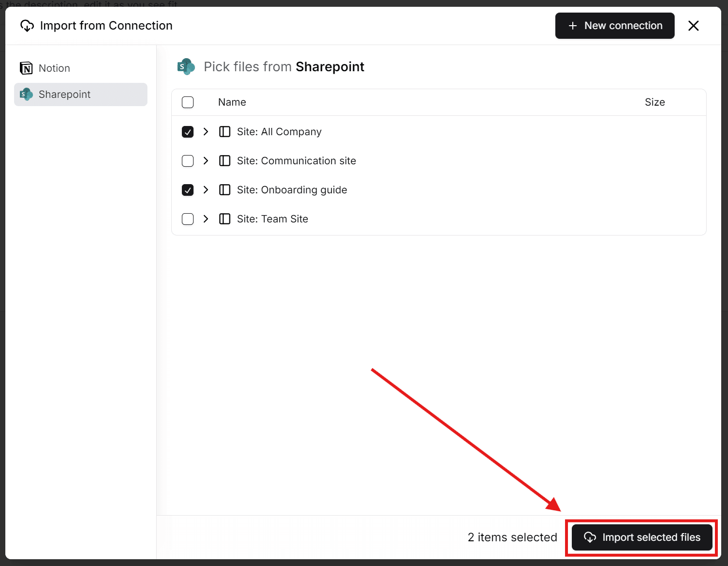Close the Import from Connection dialog
The width and height of the screenshot is (728, 566).
point(694,26)
